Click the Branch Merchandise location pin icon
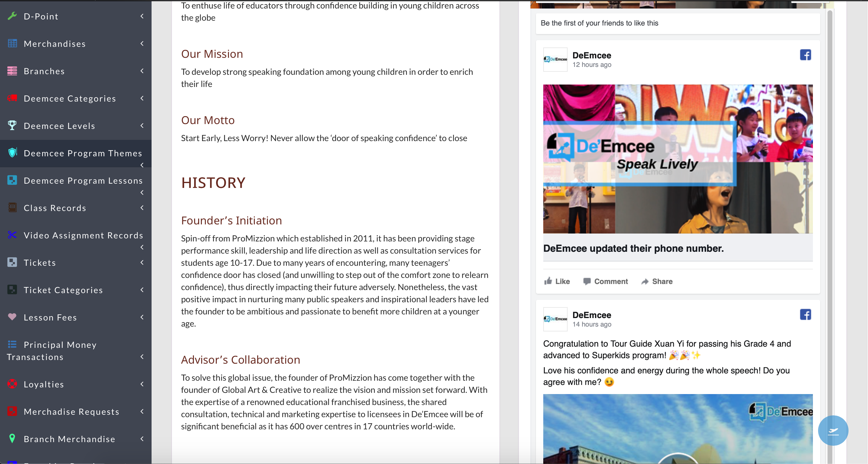868x464 pixels. [x=12, y=439]
